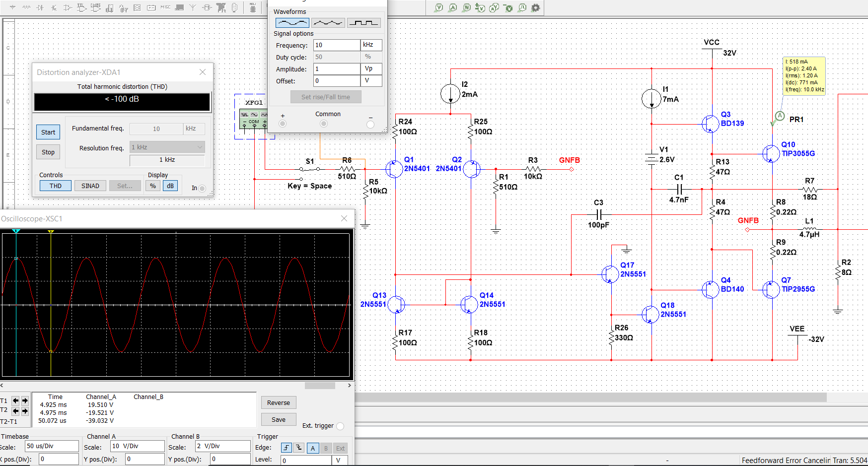Screen dimensions: 868x466
Task: Click the Channel B Scale field
Action: (222, 446)
